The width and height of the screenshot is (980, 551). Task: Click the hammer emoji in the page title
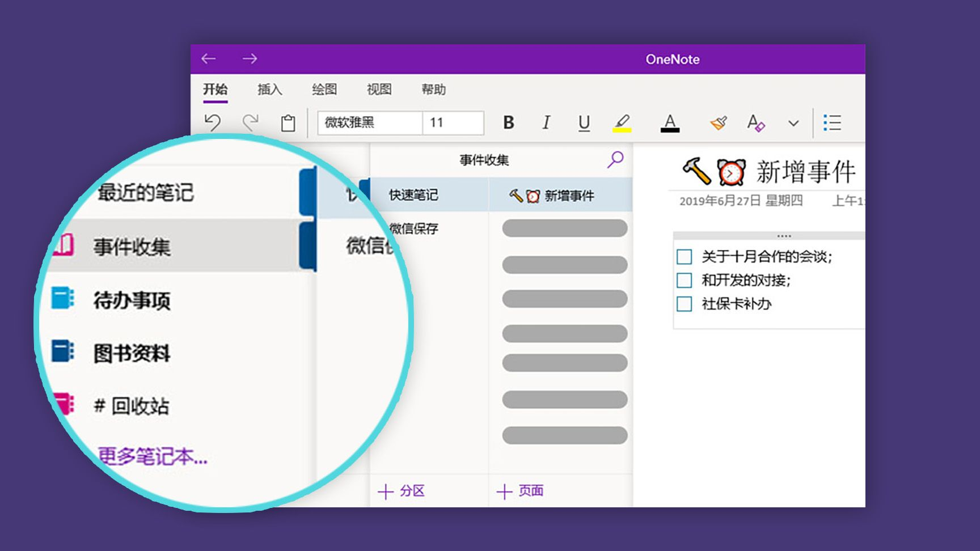[696, 171]
